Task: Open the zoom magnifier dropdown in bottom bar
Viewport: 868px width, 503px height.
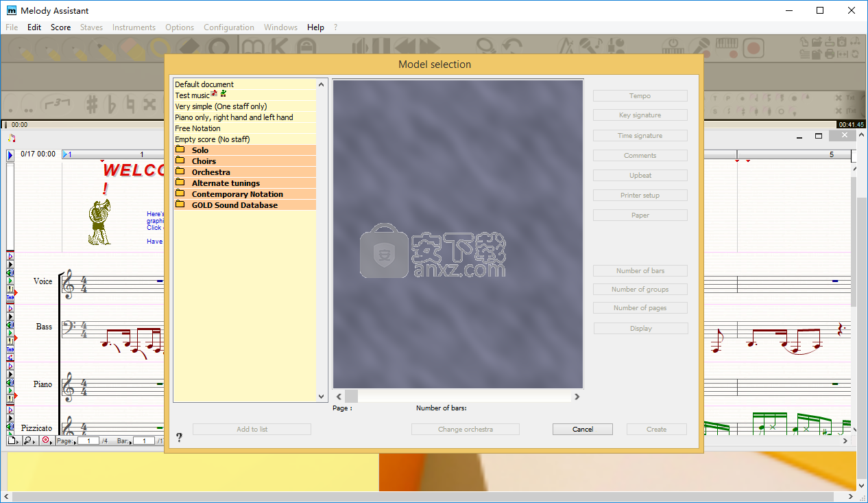Action: click(30, 441)
